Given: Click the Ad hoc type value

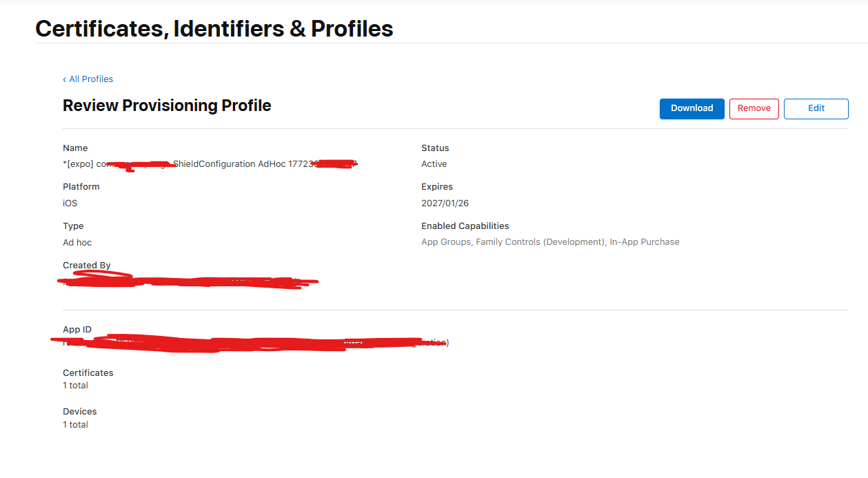Looking at the screenshot, I should (77, 243).
